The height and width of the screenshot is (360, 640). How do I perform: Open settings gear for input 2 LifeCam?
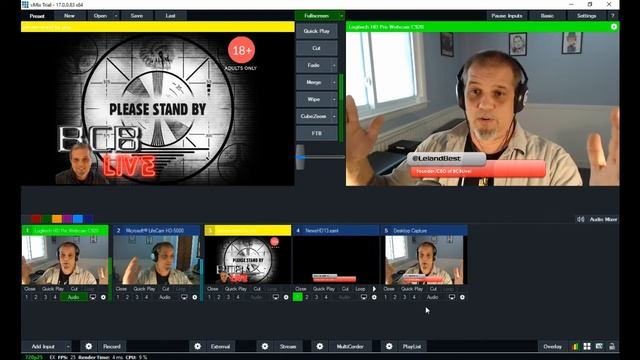point(195,297)
